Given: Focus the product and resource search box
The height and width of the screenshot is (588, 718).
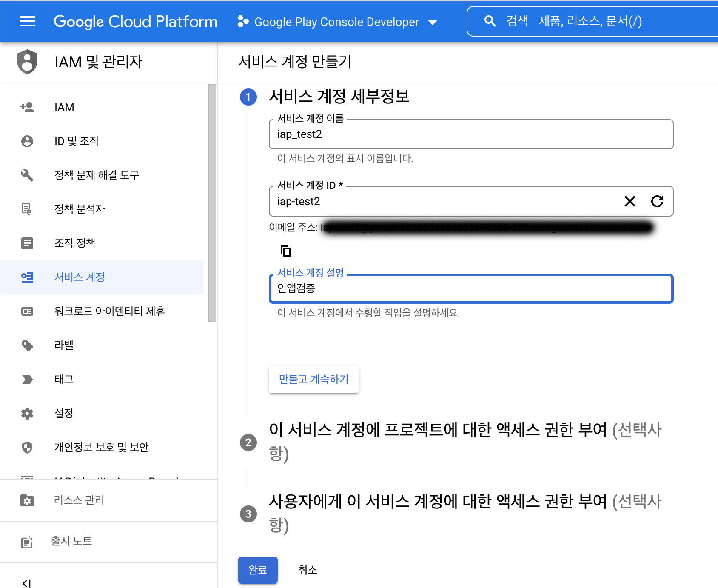Looking at the screenshot, I should (593, 21).
